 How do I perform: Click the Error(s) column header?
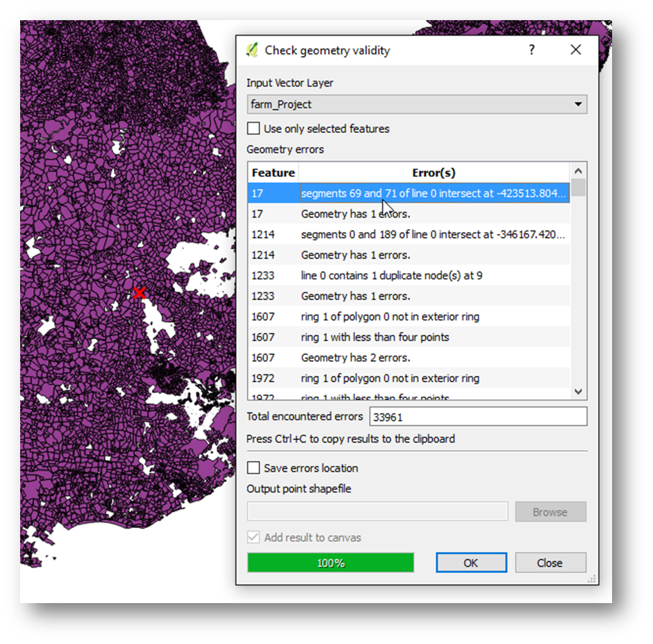click(x=433, y=172)
